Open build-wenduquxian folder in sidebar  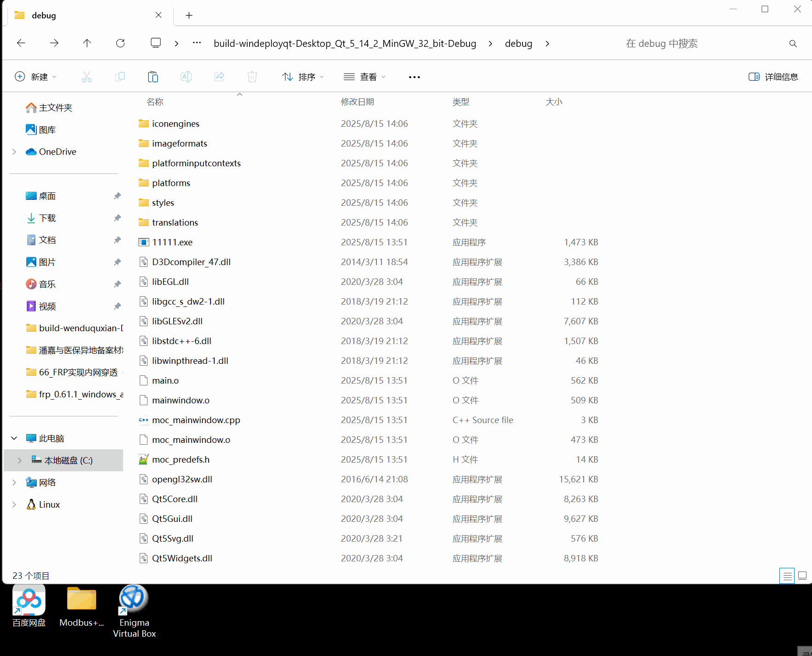(74, 328)
